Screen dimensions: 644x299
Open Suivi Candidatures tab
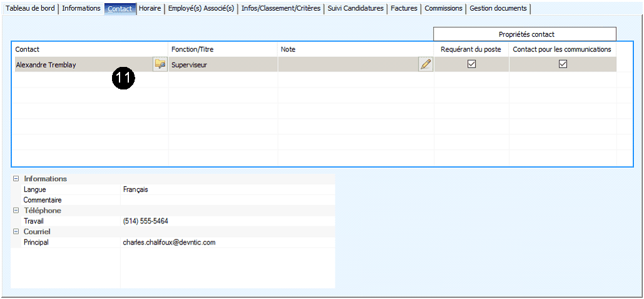355,9
